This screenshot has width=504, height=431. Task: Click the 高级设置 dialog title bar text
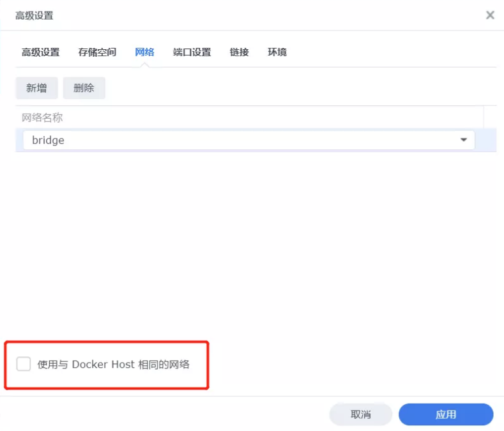click(34, 15)
